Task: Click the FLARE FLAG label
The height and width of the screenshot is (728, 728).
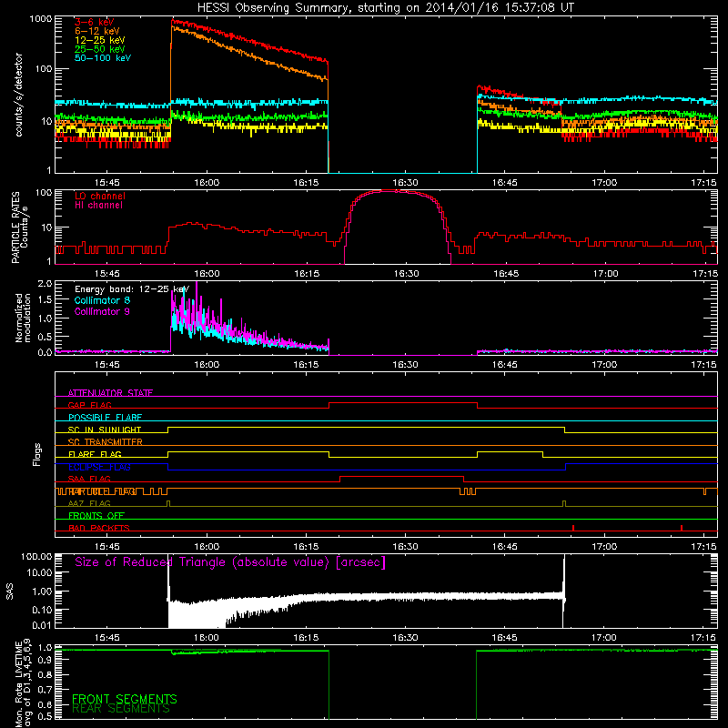Action: [95, 454]
